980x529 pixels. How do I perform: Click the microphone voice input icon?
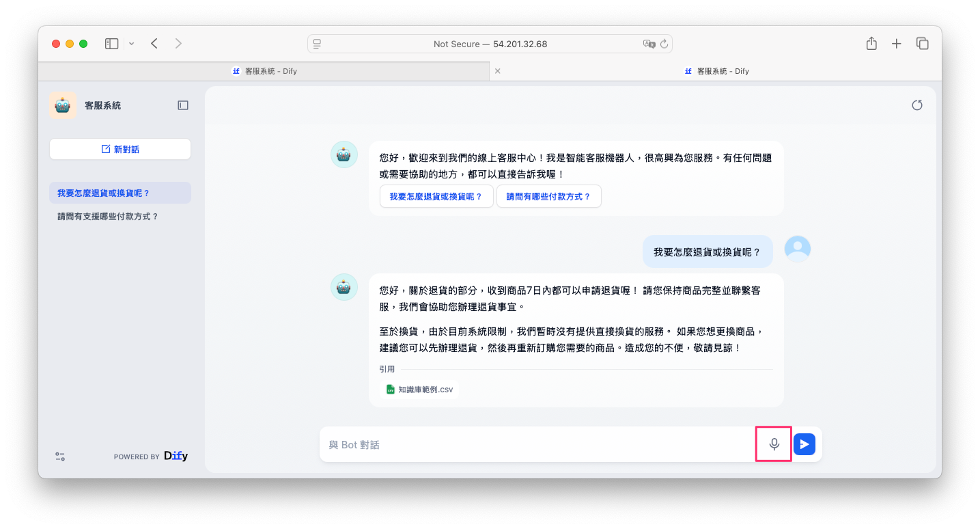774,444
